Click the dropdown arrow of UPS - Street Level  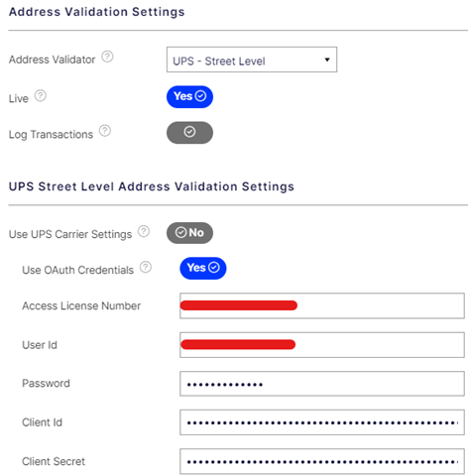pyautogui.click(x=327, y=59)
